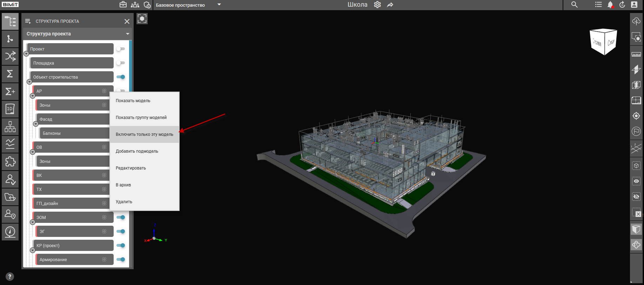Click the ruler measurement tool

pos(636,54)
